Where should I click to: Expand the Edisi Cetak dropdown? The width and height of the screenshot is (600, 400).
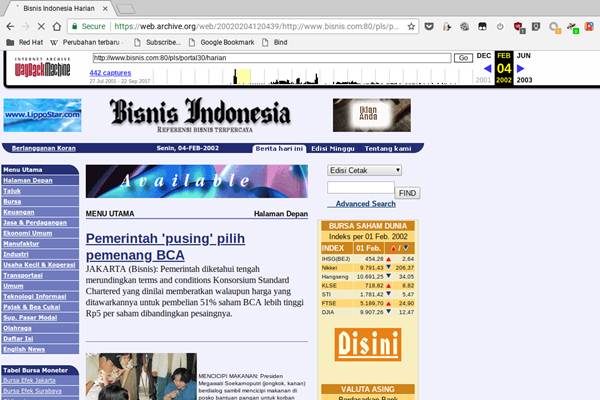coord(364,170)
